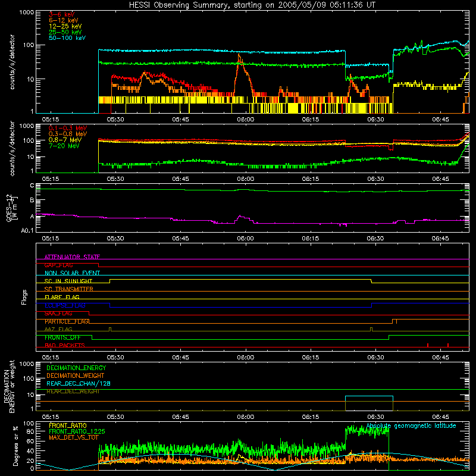476x476 pixels.
Task: Click the A0.1 level label on GOES axis
Action: 27,230
